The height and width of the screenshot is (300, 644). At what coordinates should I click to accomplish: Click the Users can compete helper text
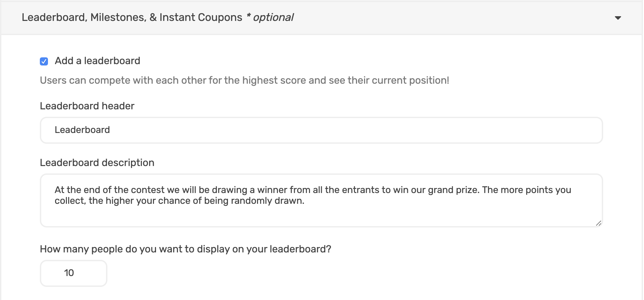coord(244,80)
